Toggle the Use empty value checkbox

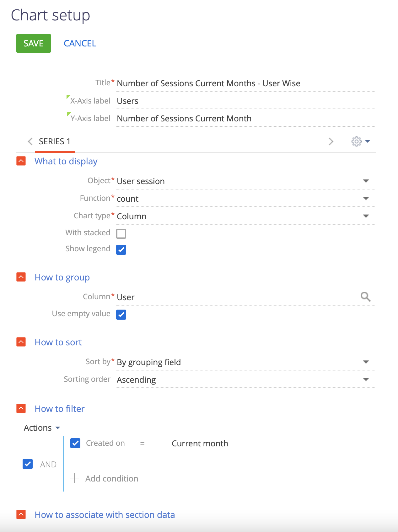pos(121,314)
